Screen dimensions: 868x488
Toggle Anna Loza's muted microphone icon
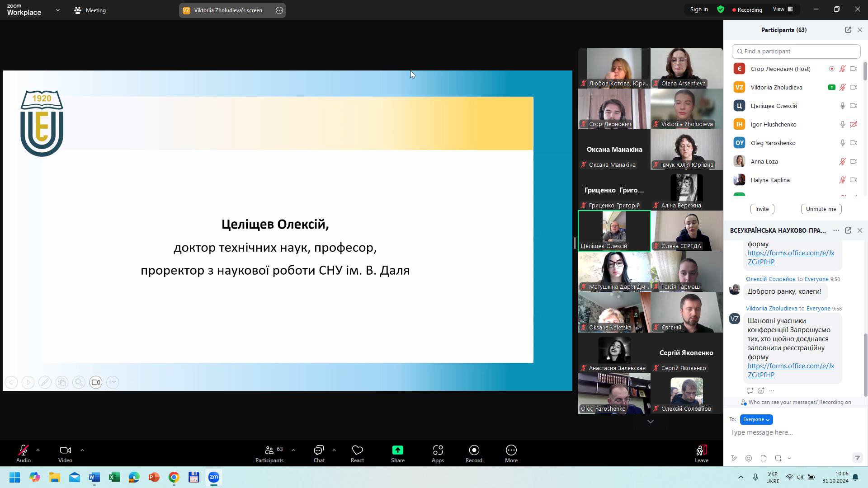[842, 161]
